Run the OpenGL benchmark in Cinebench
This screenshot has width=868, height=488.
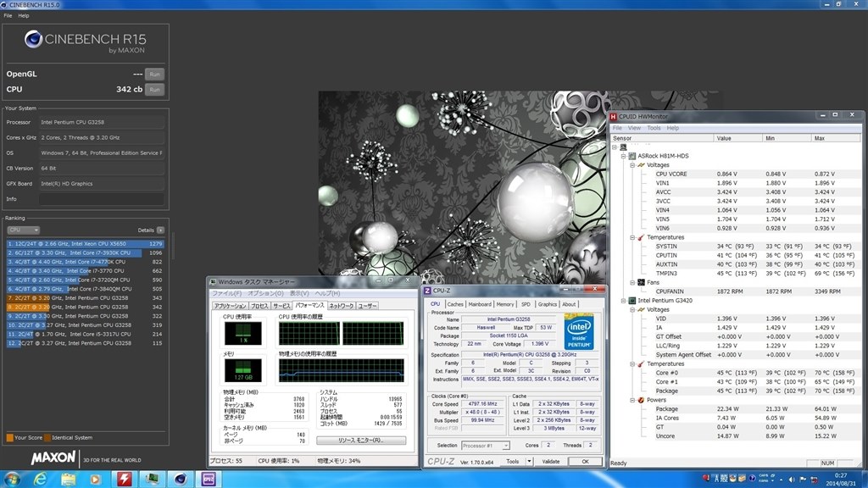[x=154, y=75]
